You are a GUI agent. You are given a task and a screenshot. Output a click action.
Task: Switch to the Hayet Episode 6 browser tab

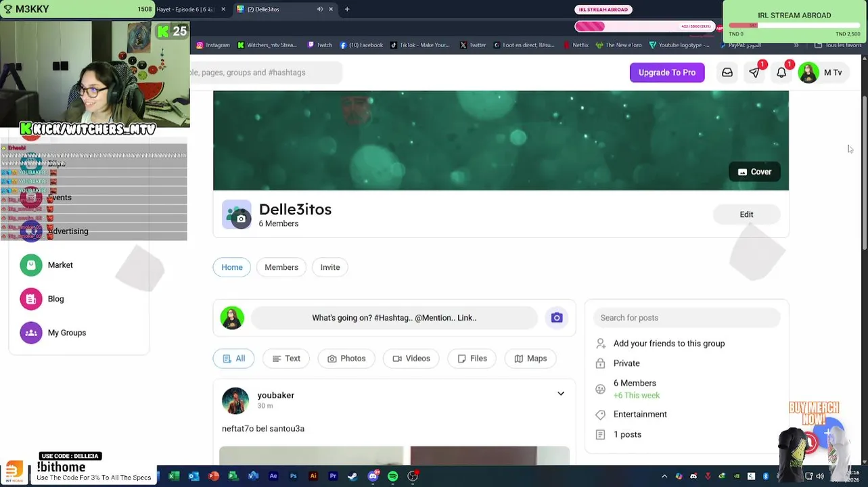pyautogui.click(x=186, y=9)
